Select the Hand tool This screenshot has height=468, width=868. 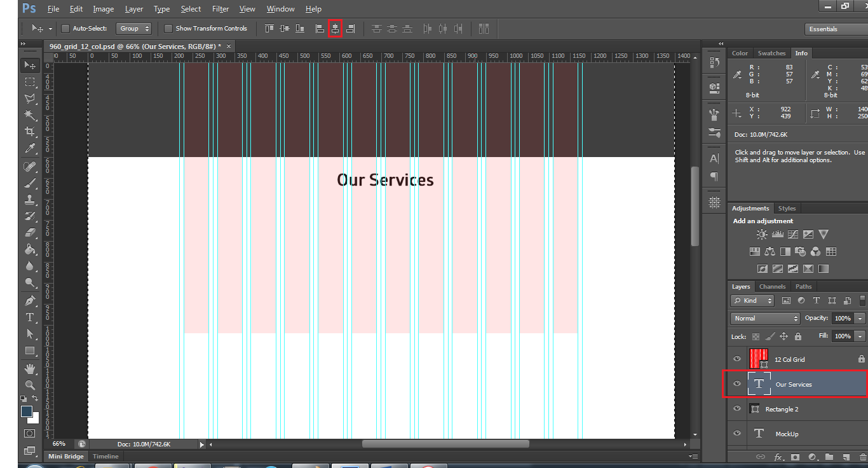[x=30, y=369]
